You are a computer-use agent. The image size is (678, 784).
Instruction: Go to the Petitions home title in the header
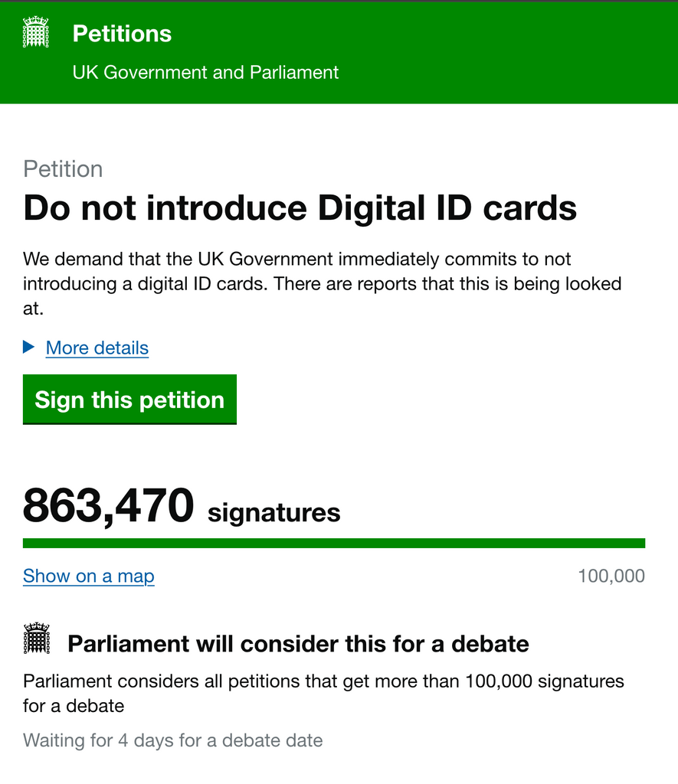click(x=122, y=34)
